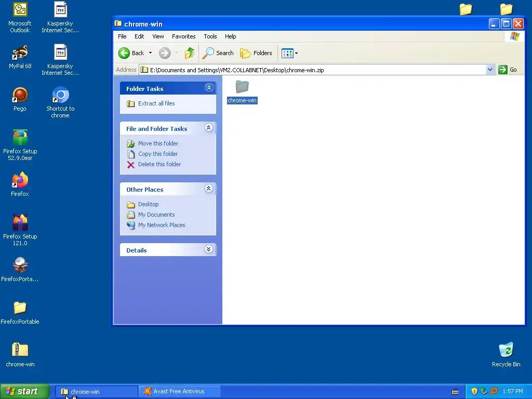Click Move this folder link

pos(158,143)
